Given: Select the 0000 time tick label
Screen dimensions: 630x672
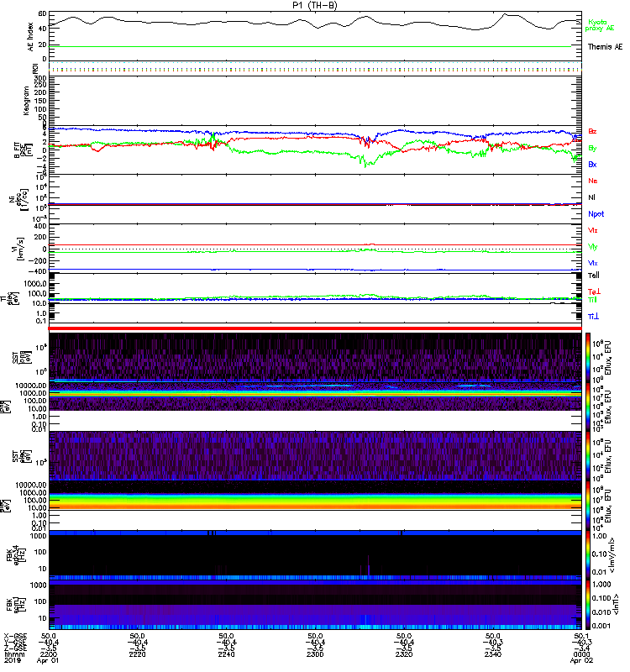Looking at the screenshot, I should click(x=581, y=654).
